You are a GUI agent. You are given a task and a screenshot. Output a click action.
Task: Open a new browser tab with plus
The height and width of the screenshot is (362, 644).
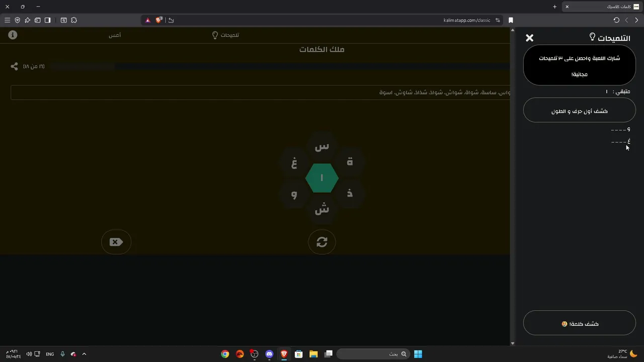[x=554, y=7]
